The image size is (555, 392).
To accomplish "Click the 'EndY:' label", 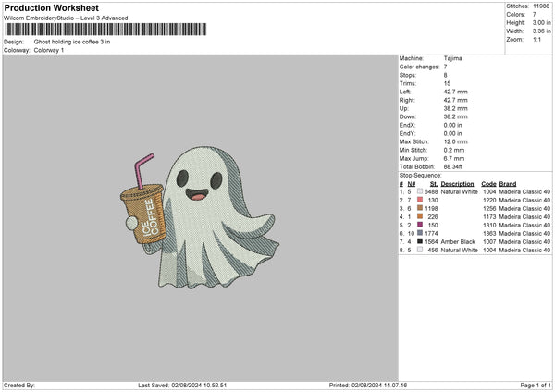I will coord(407,133).
